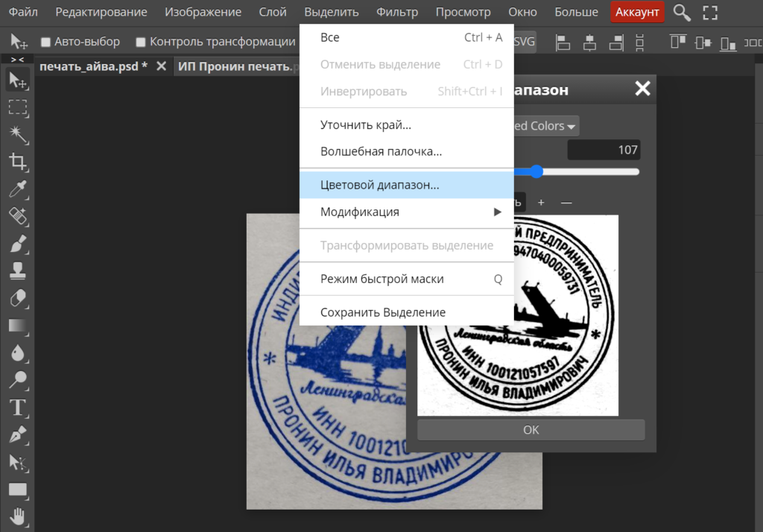Click the red Аккаунт button
The height and width of the screenshot is (532, 763).
[x=637, y=12]
